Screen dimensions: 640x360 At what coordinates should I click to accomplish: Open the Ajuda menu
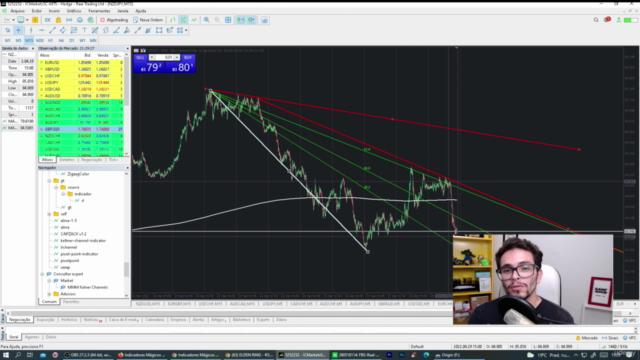pos(141,11)
